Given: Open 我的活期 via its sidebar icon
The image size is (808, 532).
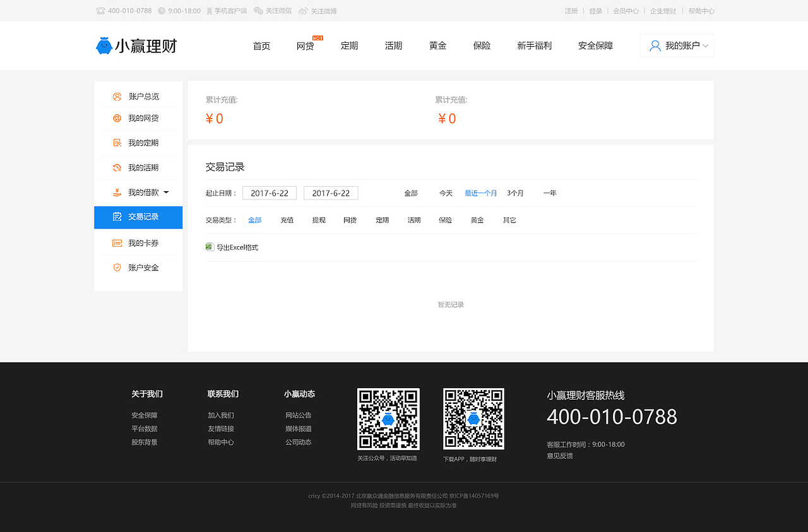Looking at the screenshot, I should click(x=116, y=167).
